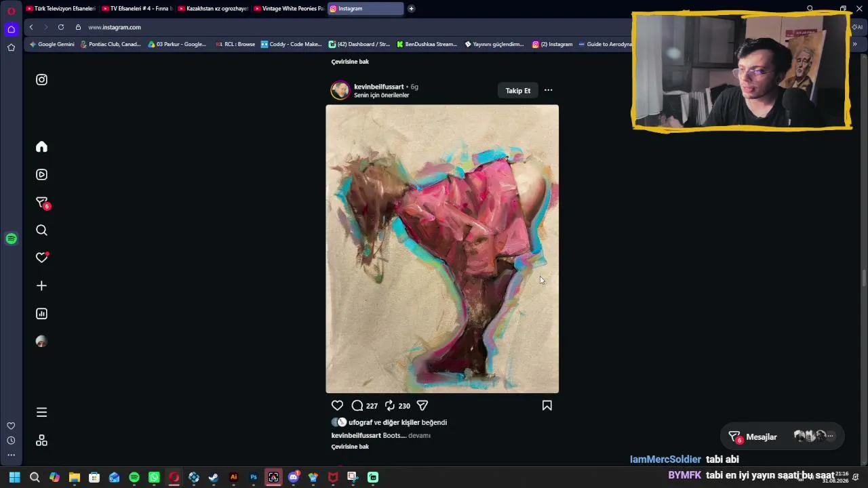The height and width of the screenshot is (488, 868).
Task: Open Opera sidebar bookmarks star icon
Action: [11, 47]
